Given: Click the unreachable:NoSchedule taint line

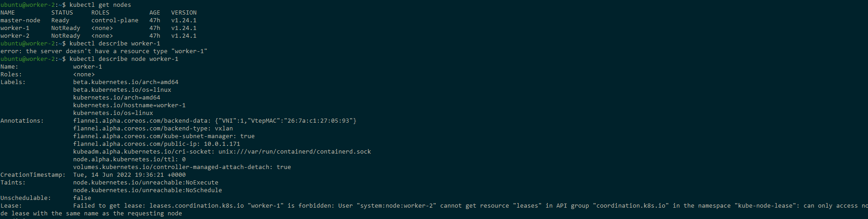Looking at the screenshot, I should tap(148, 190).
